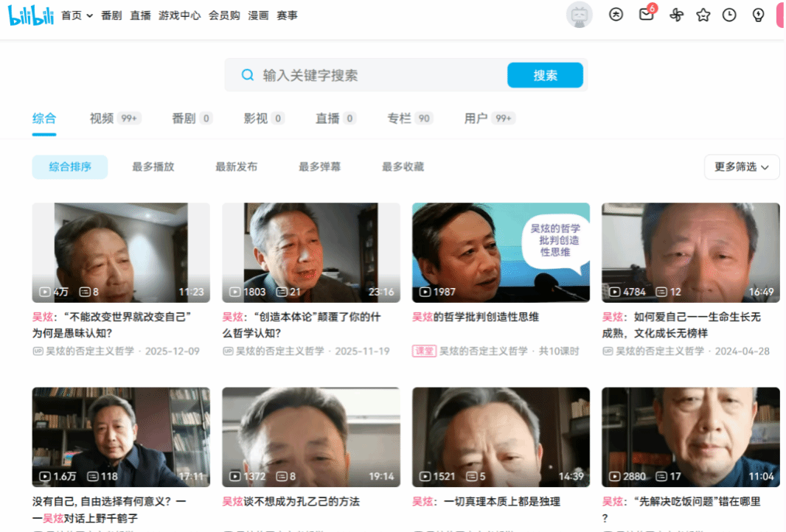Open creator center lightbulb icon

pos(757,15)
